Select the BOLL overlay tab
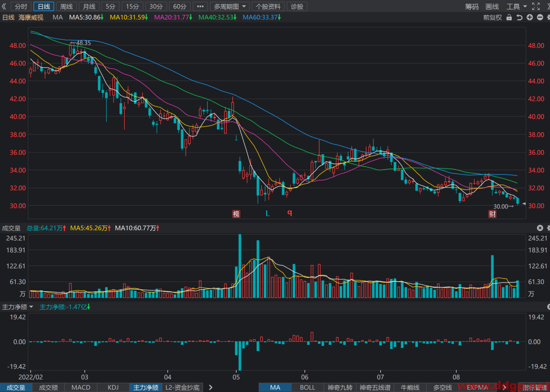 coord(307,388)
